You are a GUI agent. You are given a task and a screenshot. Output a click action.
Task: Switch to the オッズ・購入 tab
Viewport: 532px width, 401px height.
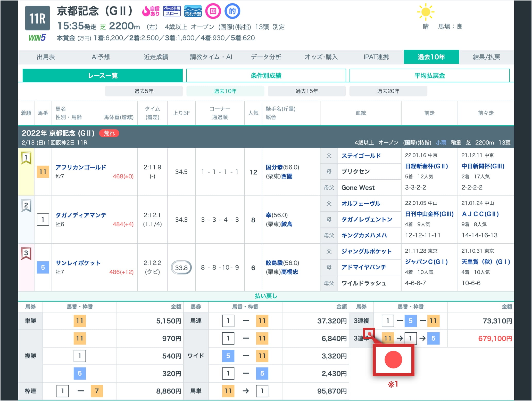coord(321,57)
